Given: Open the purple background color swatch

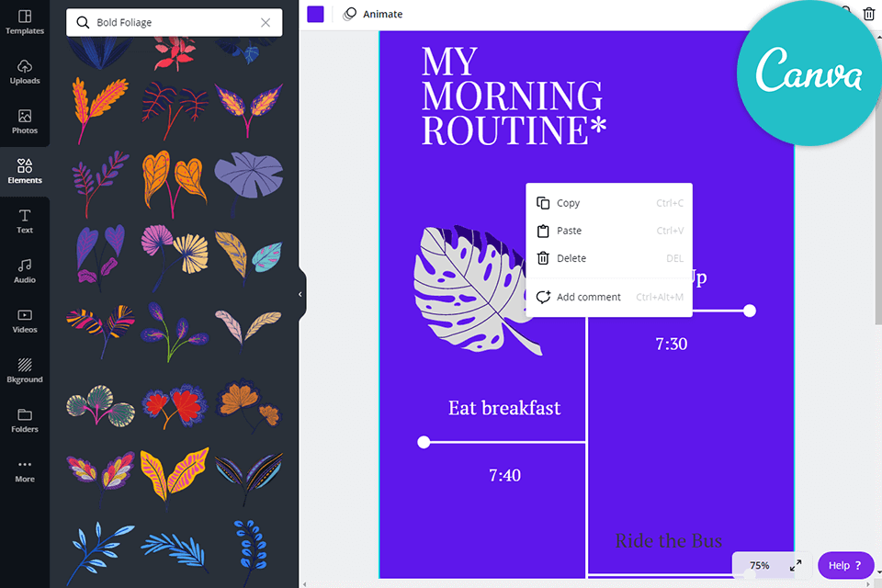Looking at the screenshot, I should click(315, 14).
